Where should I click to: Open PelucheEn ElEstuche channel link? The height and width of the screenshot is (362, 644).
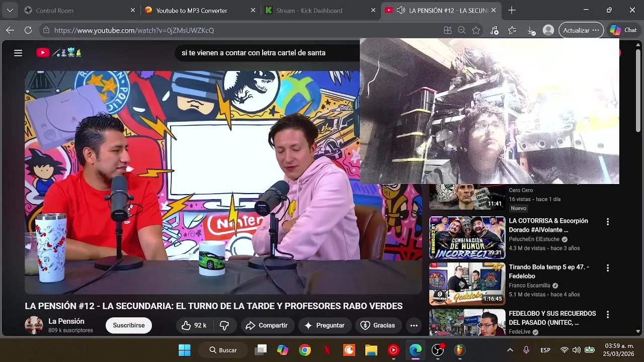(x=534, y=239)
